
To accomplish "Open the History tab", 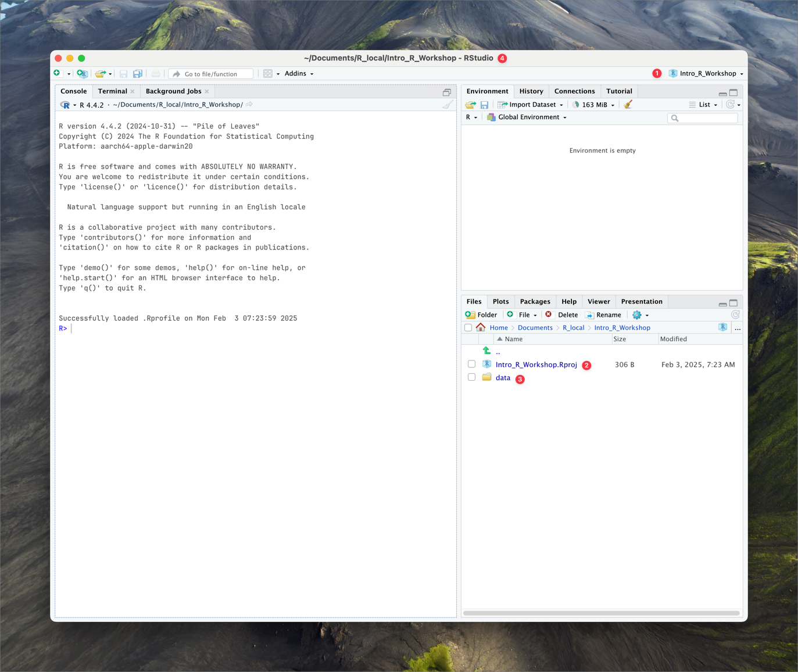I will coord(531,91).
